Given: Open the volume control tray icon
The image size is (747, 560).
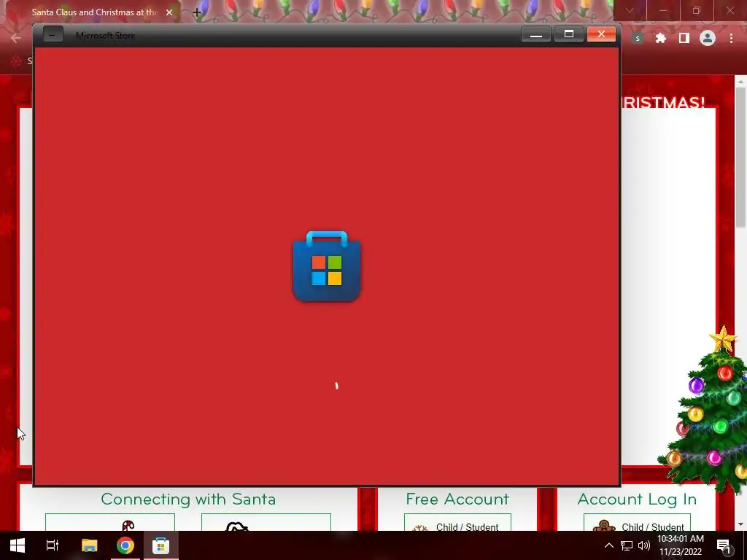Looking at the screenshot, I should point(643,545).
